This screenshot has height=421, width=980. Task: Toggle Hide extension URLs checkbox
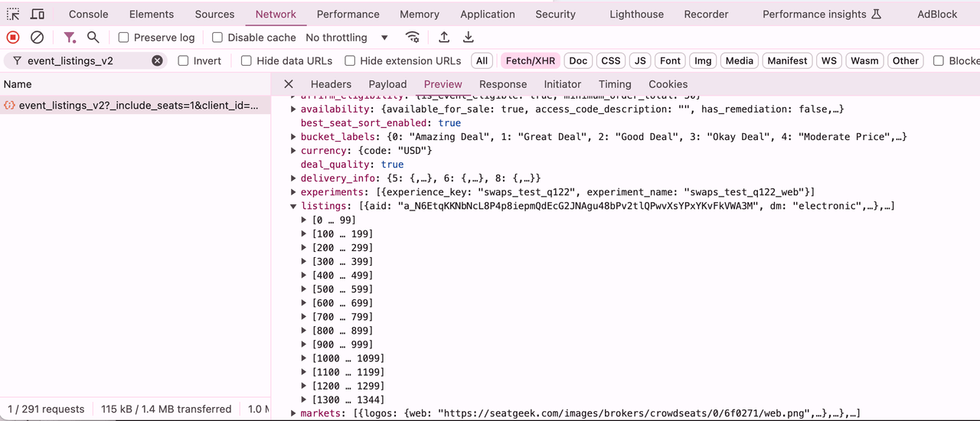[x=350, y=60]
